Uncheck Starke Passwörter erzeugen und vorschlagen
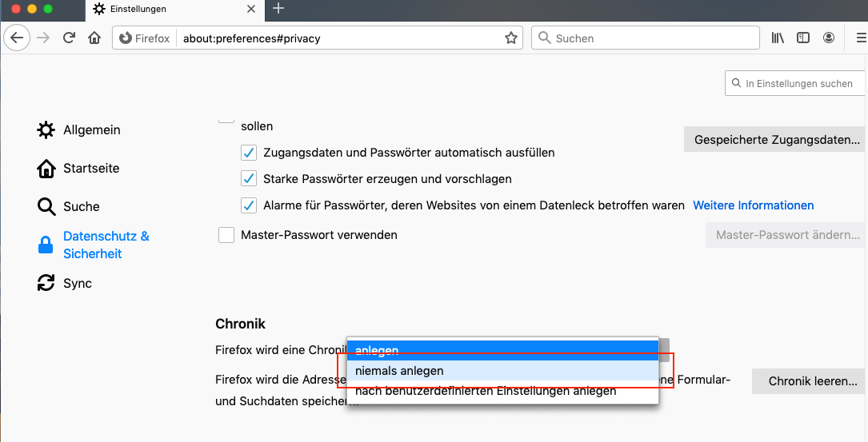The image size is (868, 442). (x=249, y=179)
